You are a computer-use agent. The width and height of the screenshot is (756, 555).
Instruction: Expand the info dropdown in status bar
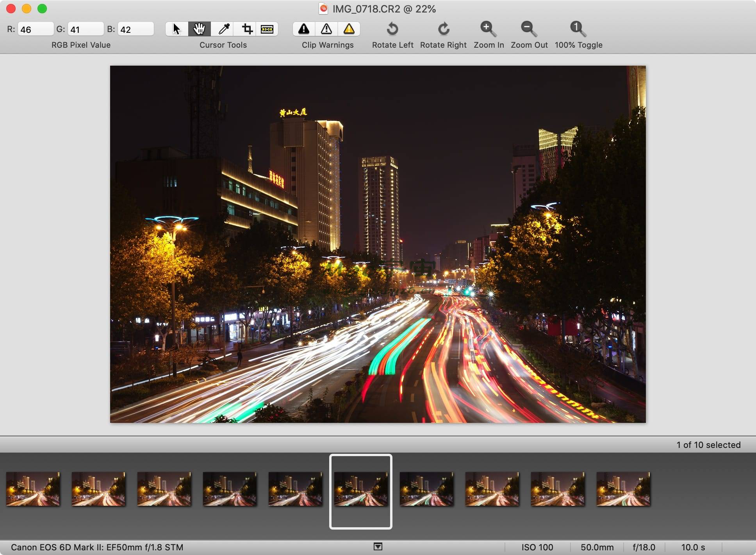click(378, 546)
